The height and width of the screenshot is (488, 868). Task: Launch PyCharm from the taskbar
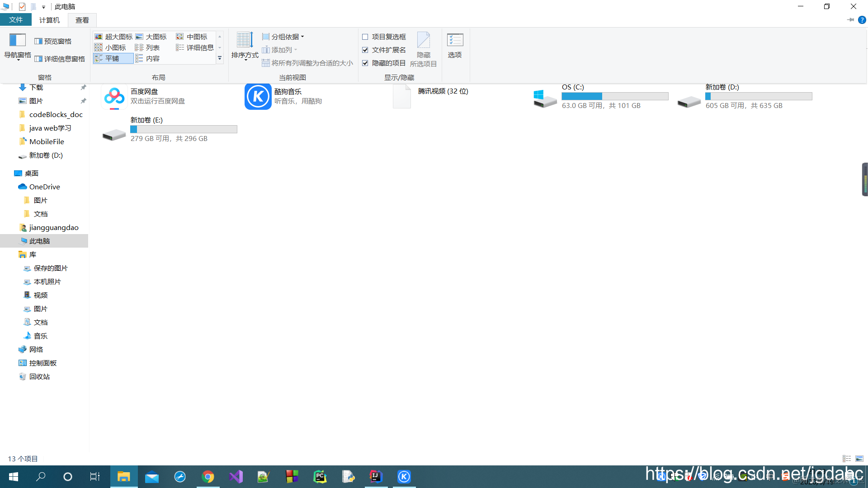coord(320,477)
